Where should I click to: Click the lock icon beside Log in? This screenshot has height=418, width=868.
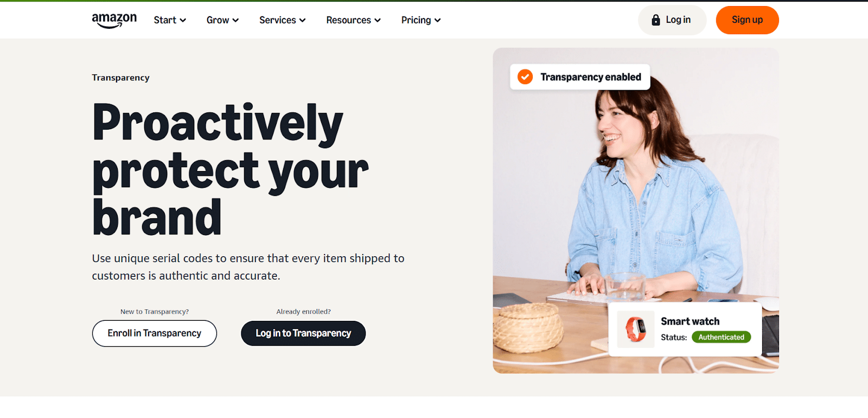pos(656,20)
